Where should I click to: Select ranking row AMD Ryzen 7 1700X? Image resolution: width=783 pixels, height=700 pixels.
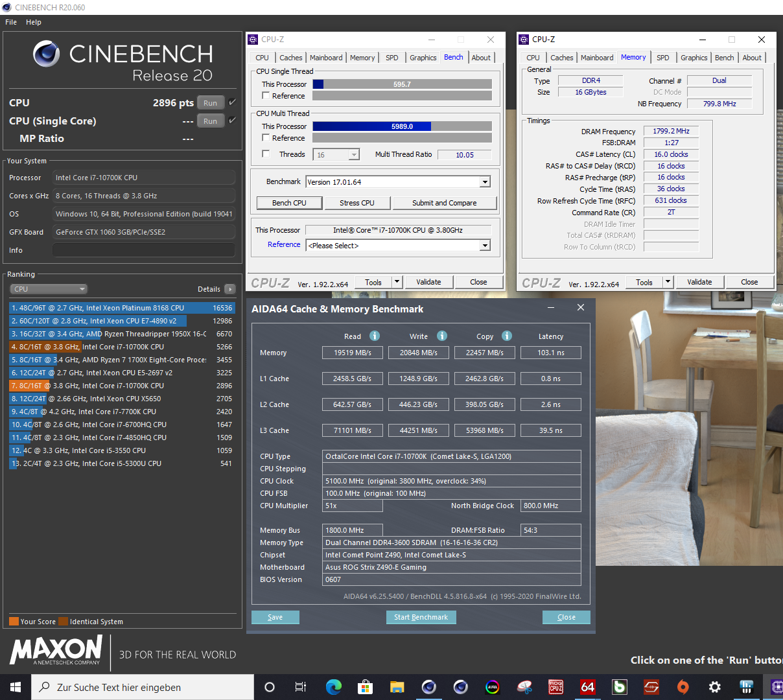(122, 360)
